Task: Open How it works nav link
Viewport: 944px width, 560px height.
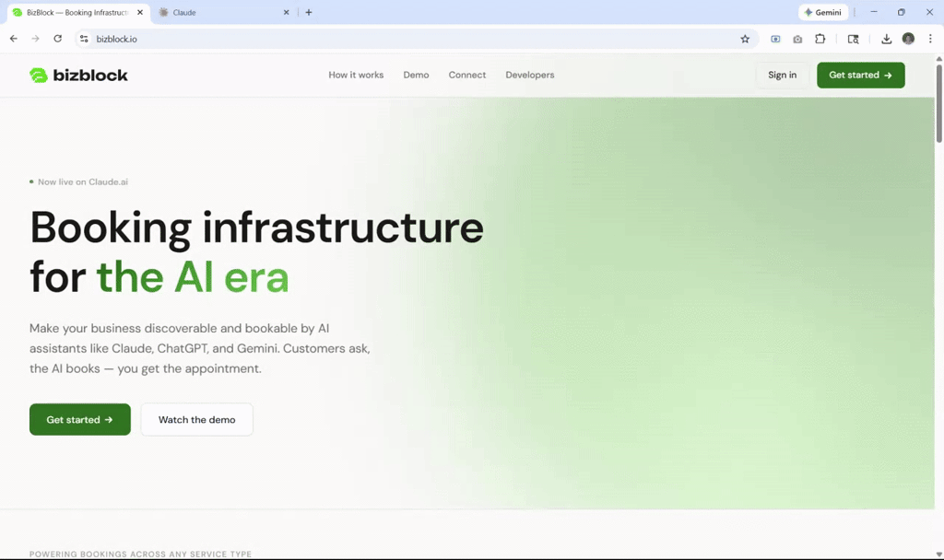Action: 356,76
